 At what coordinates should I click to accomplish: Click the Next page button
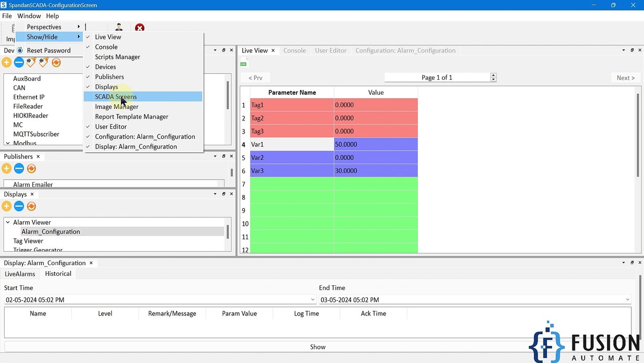coord(626,78)
